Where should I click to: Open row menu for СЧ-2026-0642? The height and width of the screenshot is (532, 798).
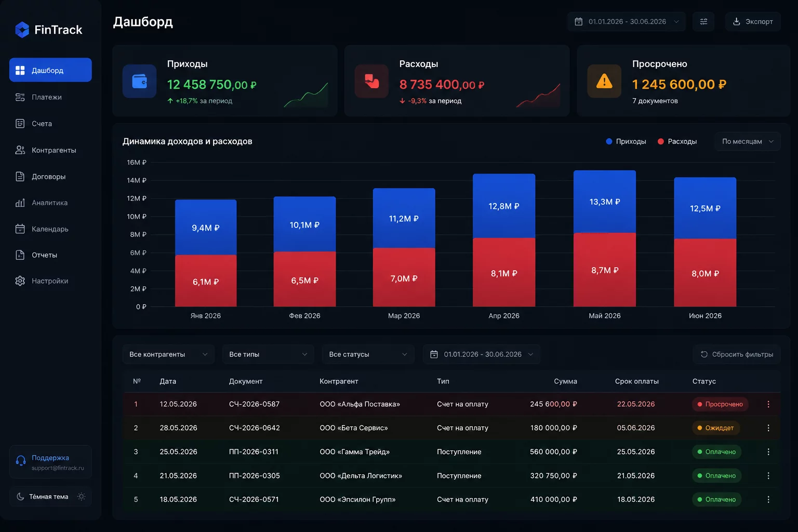768,428
